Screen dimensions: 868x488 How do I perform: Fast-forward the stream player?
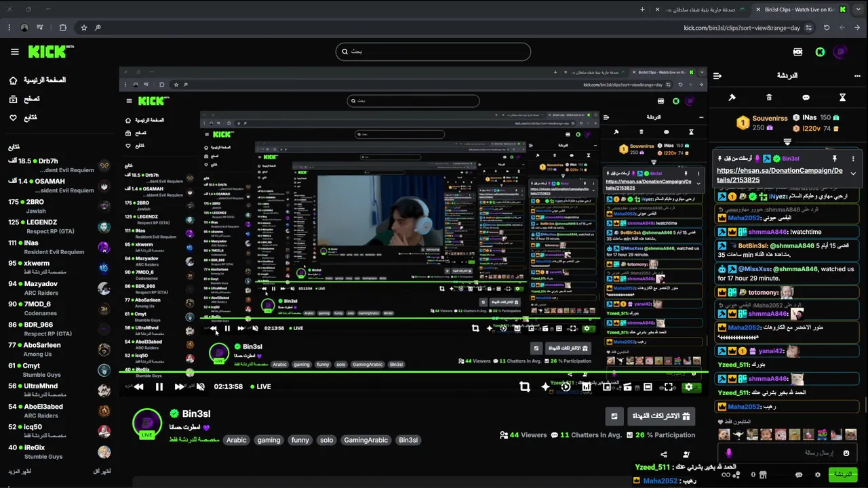(x=179, y=387)
